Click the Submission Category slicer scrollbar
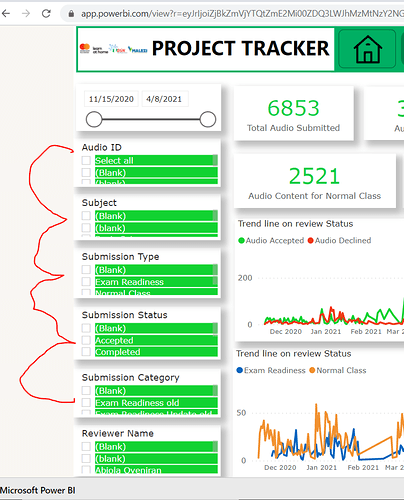Viewport: 404px width, 500px height. point(215,390)
